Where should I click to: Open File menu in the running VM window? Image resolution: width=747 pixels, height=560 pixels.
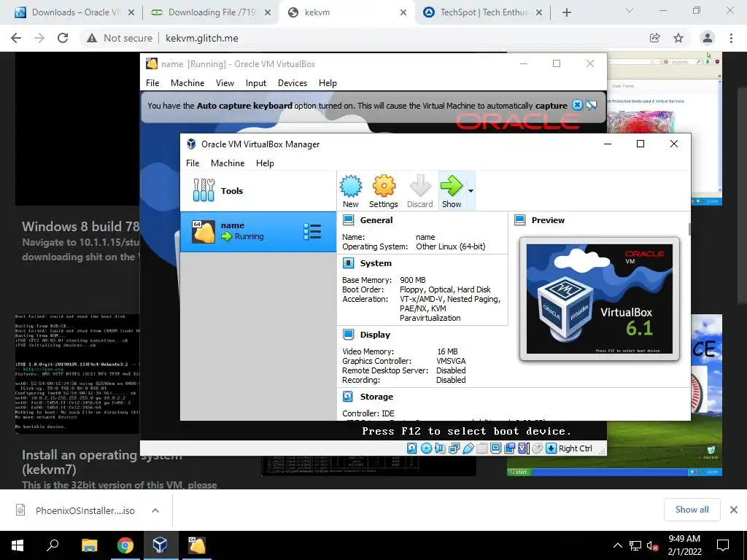[152, 83]
